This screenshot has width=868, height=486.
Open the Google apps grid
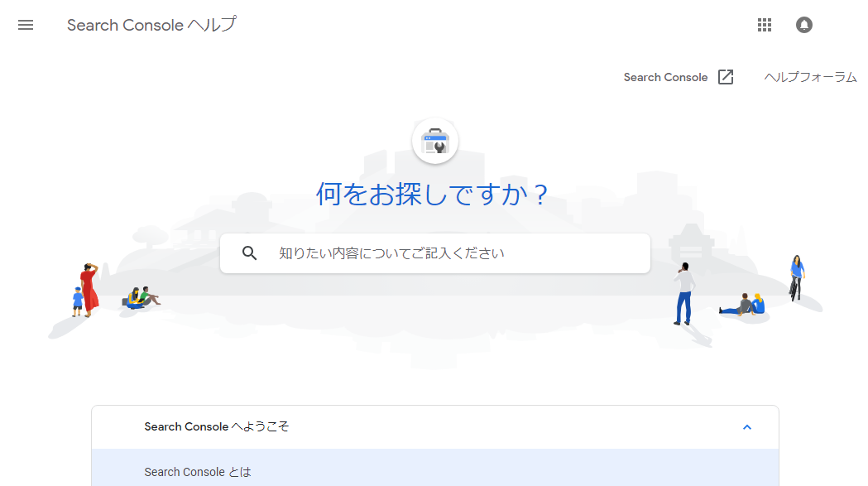765,25
